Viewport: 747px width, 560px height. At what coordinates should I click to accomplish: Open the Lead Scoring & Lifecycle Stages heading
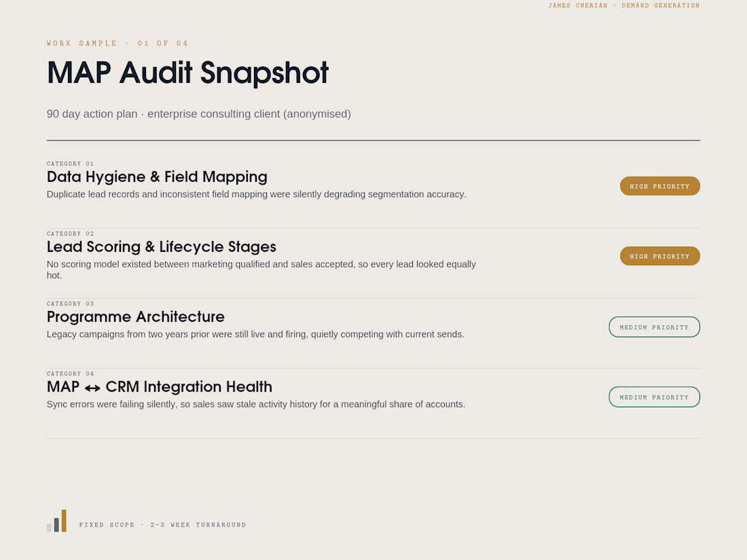coord(162,246)
